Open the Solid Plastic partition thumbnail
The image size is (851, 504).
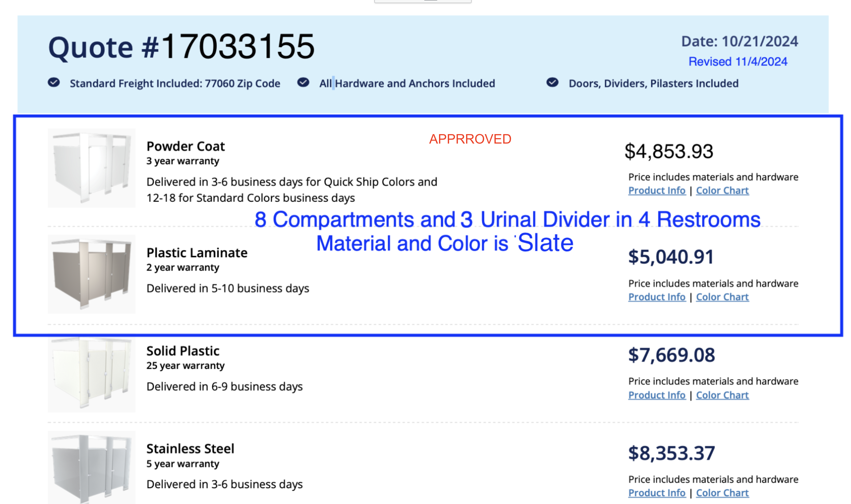(91, 375)
